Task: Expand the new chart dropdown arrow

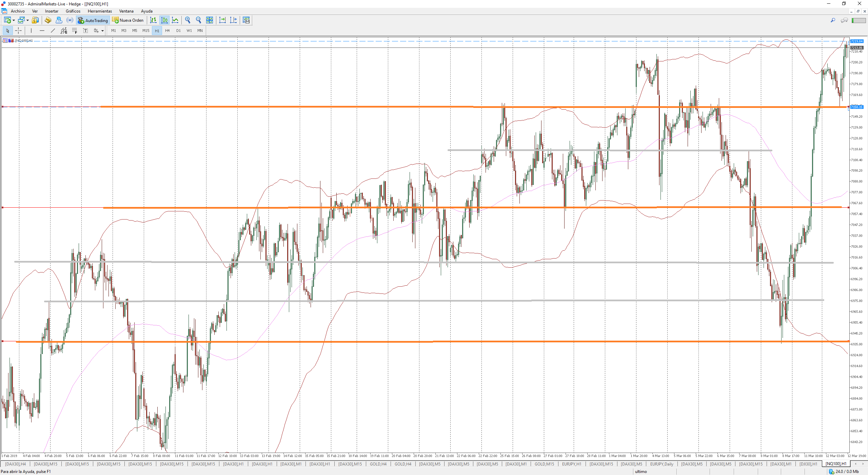Action: 14,21
